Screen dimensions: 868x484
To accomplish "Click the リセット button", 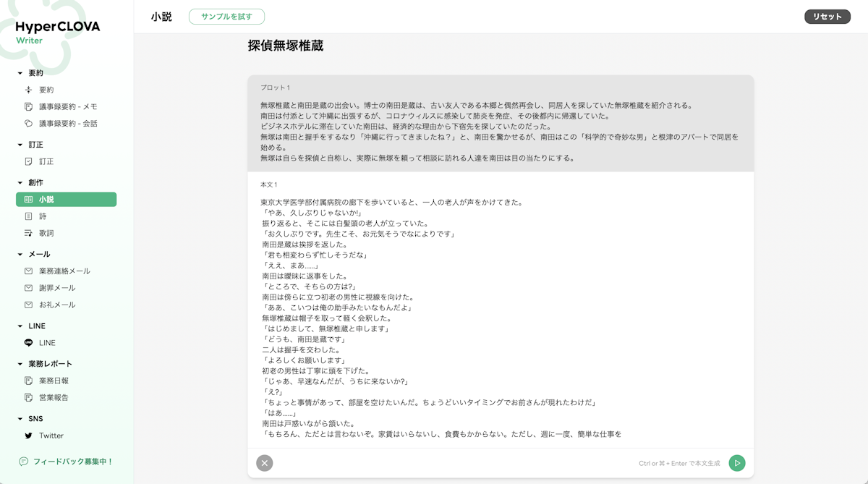I will tap(827, 17).
